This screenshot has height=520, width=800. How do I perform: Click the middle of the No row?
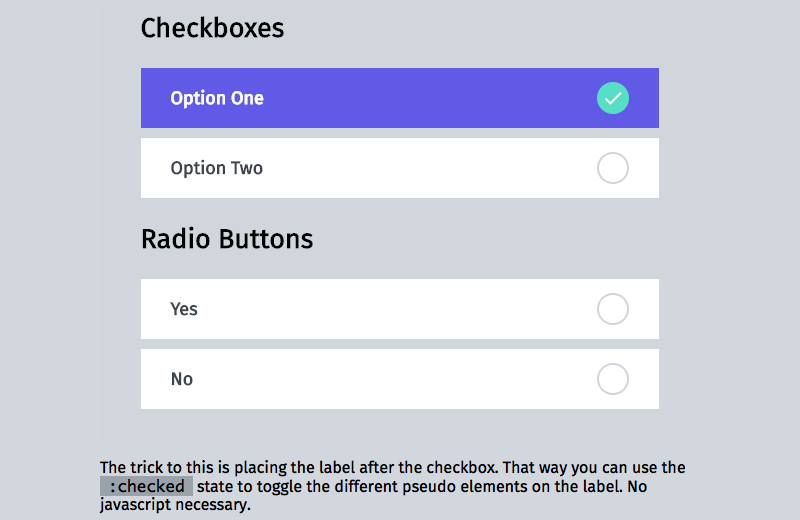coord(400,379)
